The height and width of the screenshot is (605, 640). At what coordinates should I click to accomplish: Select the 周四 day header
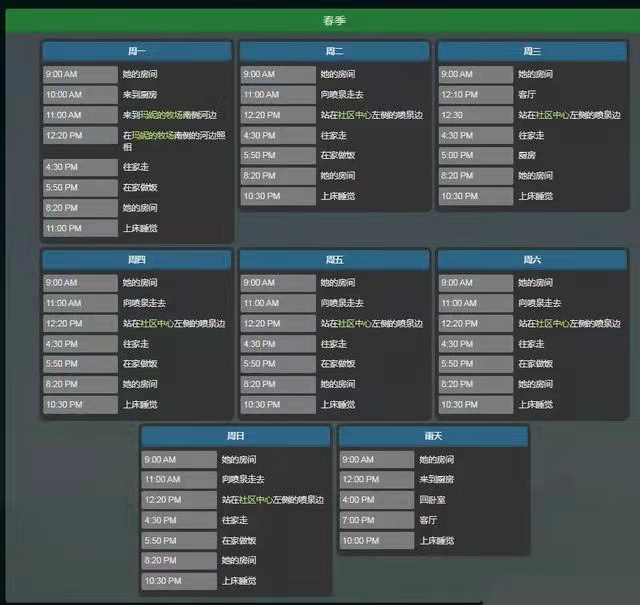pos(137,260)
